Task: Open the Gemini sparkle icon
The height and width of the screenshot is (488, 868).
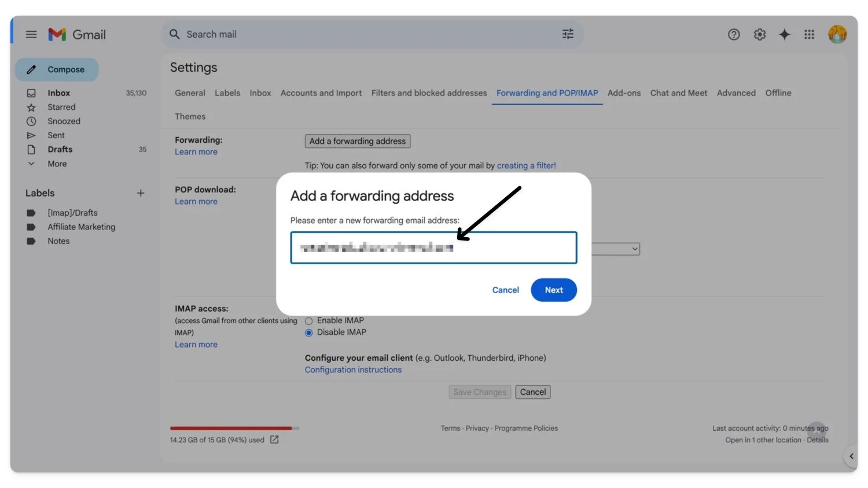Action: [x=784, y=35]
